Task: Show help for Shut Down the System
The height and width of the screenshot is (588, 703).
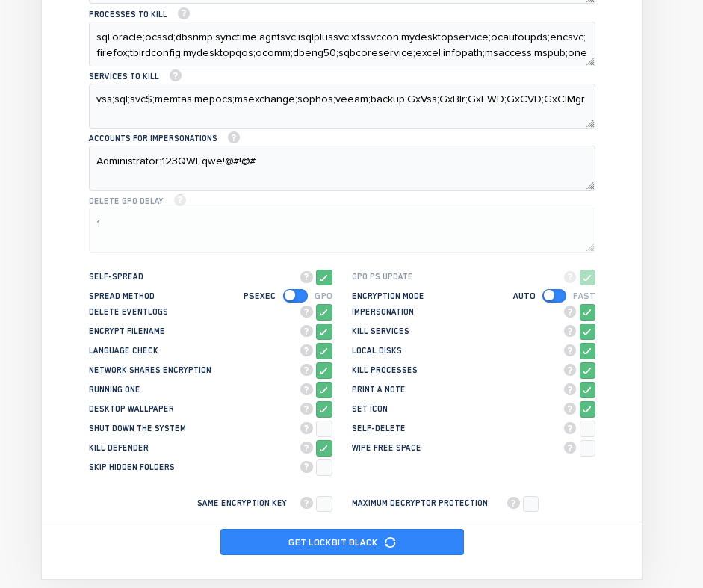Action: pyautogui.click(x=306, y=428)
